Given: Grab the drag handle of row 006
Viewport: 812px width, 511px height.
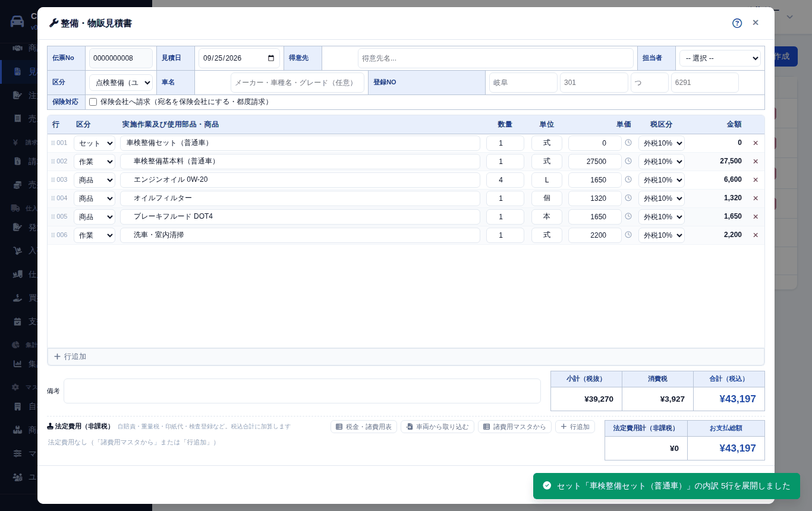Looking at the screenshot, I should pyautogui.click(x=53, y=235).
